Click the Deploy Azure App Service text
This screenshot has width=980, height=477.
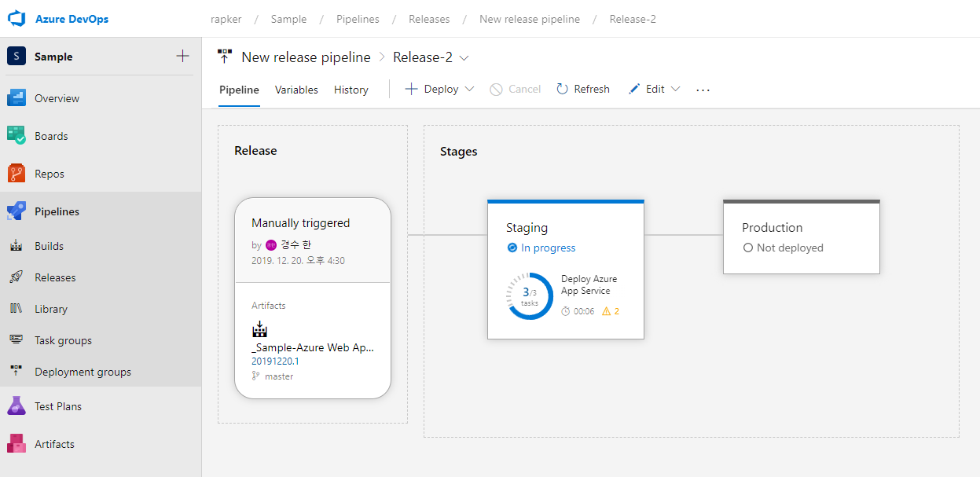pos(589,284)
